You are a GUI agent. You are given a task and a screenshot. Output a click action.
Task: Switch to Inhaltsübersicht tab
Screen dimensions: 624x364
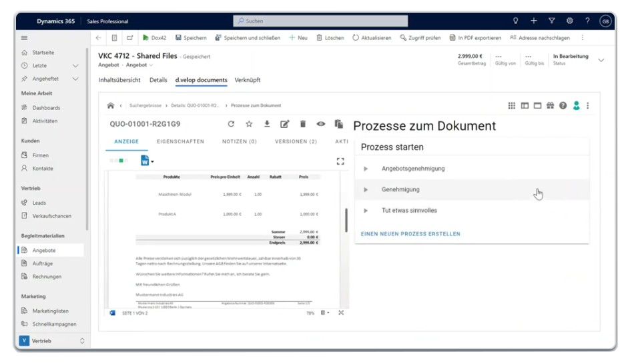[x=119, y=80]
